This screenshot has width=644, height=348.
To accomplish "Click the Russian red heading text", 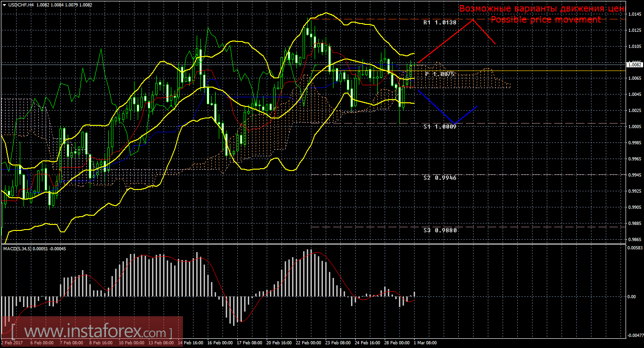I will (x=542, y=9).
